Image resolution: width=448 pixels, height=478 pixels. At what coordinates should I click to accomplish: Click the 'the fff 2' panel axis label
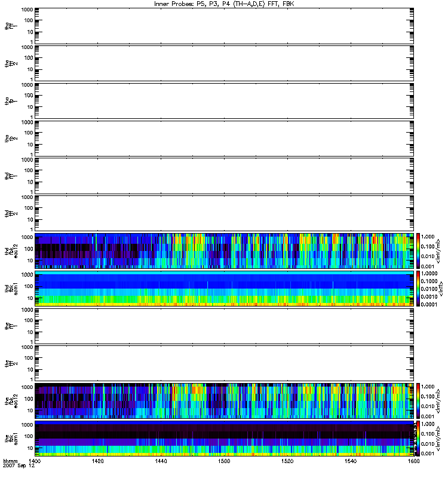click(11, 363)
